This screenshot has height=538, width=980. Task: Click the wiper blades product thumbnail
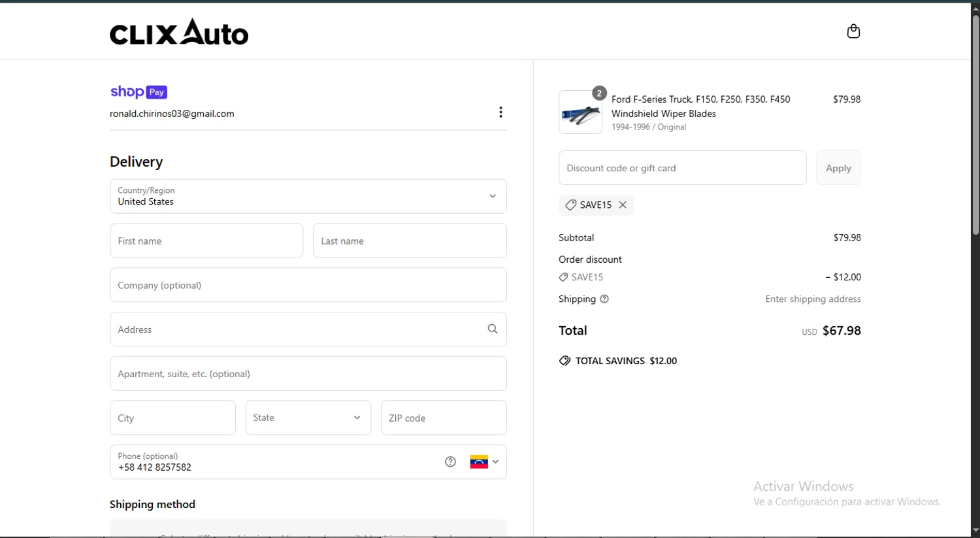tap(580, 112)
